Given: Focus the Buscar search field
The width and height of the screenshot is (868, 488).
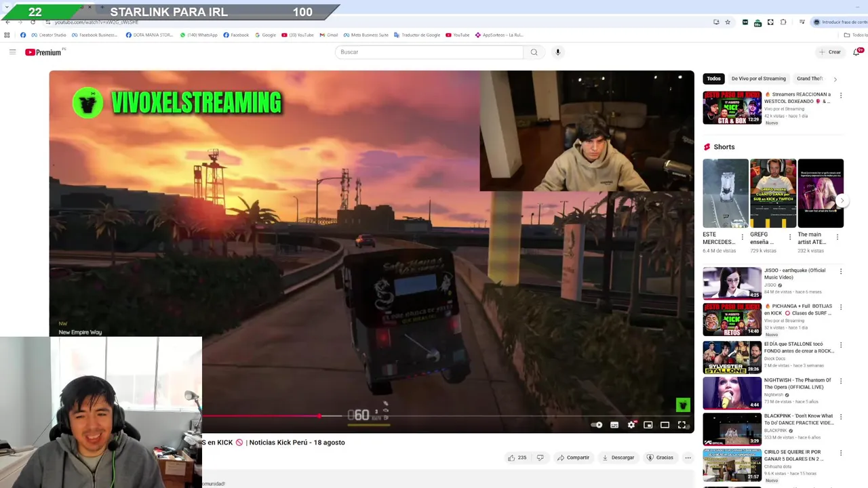Looking at the screenshot, I should pyautogui.click(x=429, y=52).
